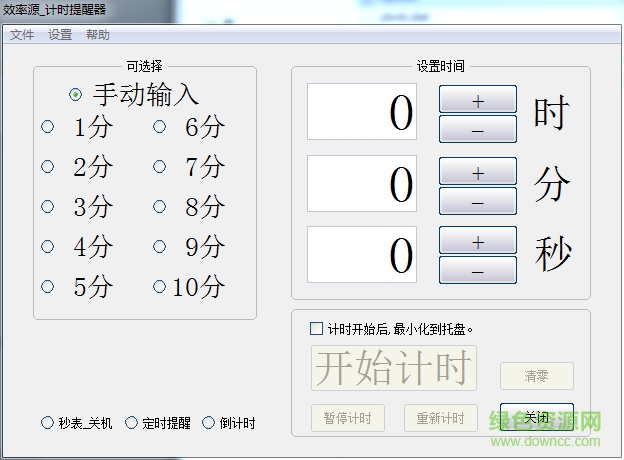Increase hours with the 时 plus button

coord(478,99)
